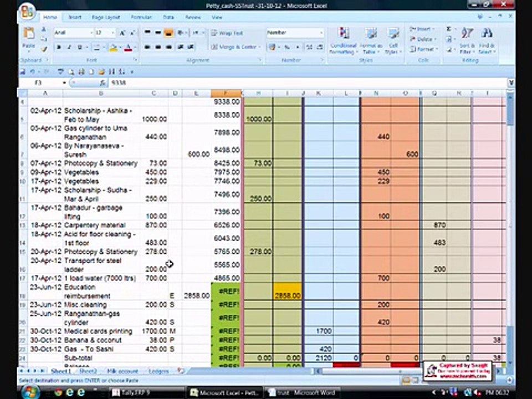
Task: Click the Format Painter brush icon
Action: (44, 49)
